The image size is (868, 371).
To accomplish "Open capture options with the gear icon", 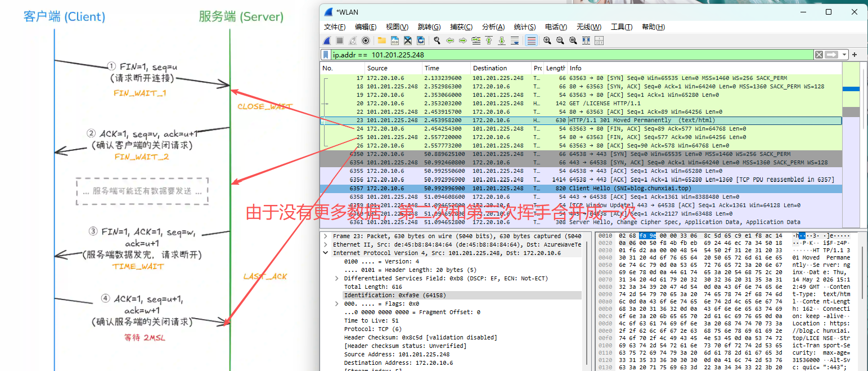I will pyautogui.click(x=366, y=41).
